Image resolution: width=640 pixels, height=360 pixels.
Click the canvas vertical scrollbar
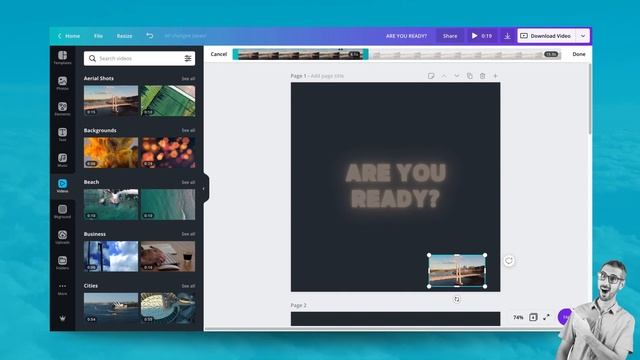590,98
